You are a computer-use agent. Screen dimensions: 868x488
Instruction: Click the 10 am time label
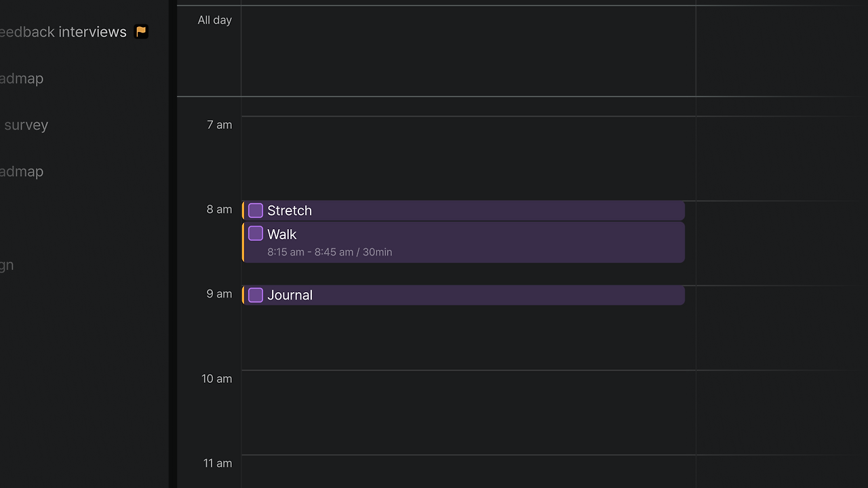216,379
